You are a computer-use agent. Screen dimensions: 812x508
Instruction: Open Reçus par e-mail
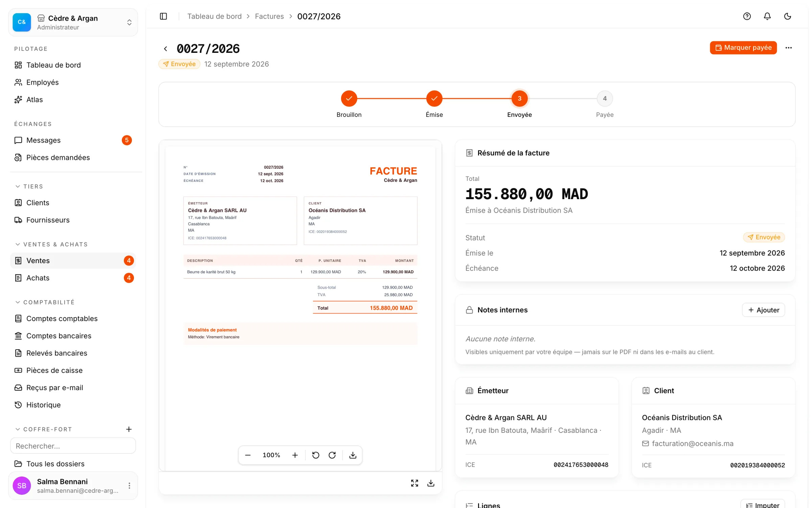coord(73,387)
